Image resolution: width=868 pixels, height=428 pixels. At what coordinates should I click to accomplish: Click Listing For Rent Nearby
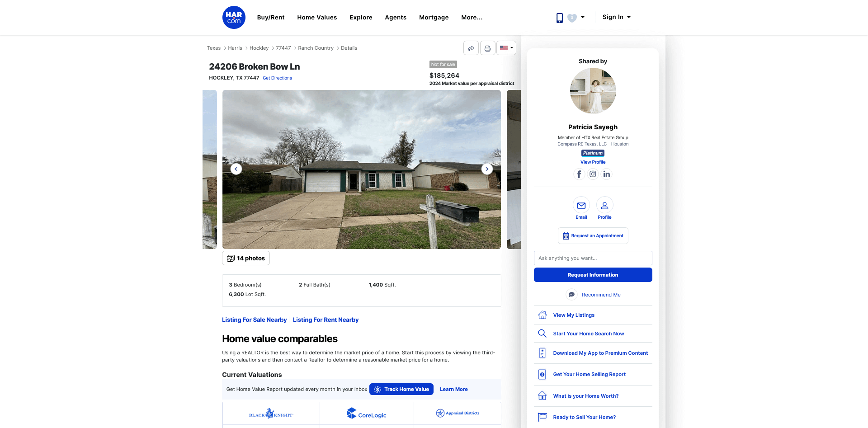pos(325,320)
